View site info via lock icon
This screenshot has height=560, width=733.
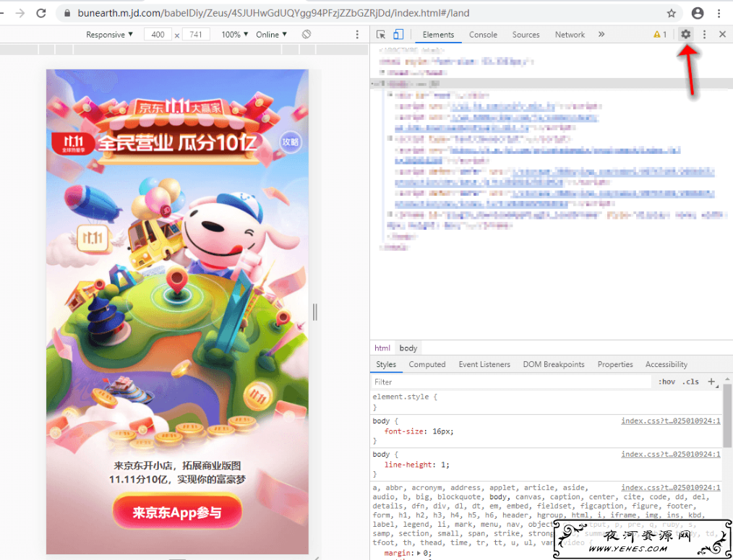pos(67,13)
